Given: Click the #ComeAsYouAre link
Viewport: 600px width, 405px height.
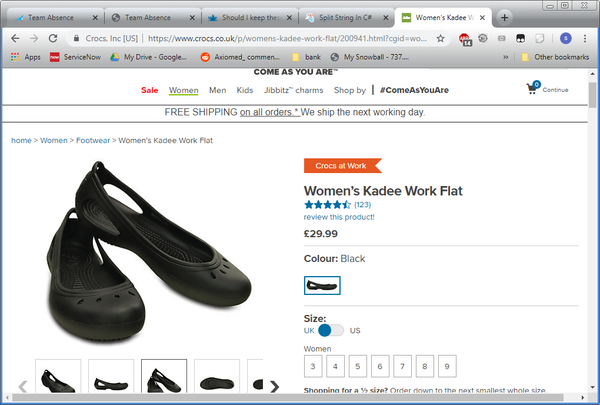Looking at the screenshot, I should tap(414, 90).
